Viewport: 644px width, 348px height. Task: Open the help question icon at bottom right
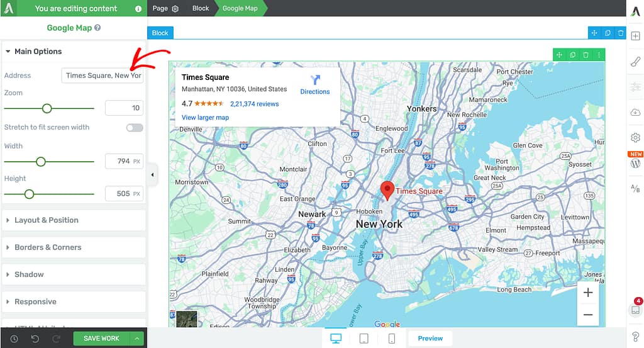click(635, 337)
